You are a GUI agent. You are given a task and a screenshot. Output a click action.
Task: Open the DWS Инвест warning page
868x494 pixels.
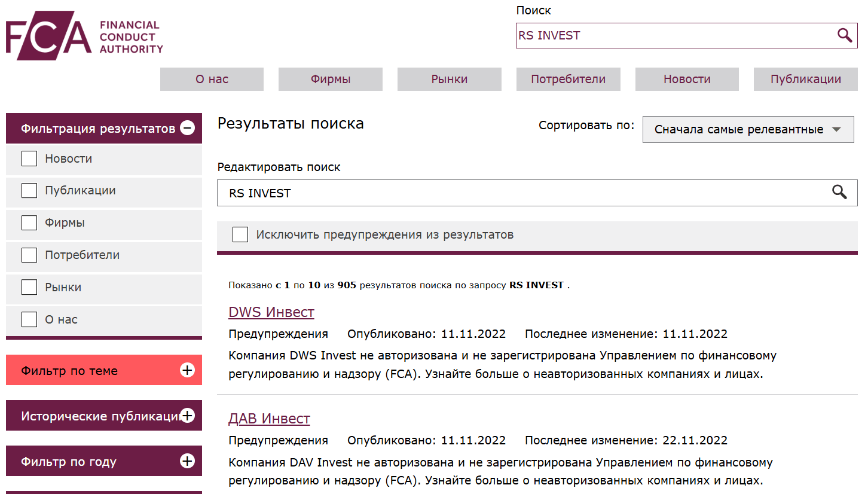271,312
